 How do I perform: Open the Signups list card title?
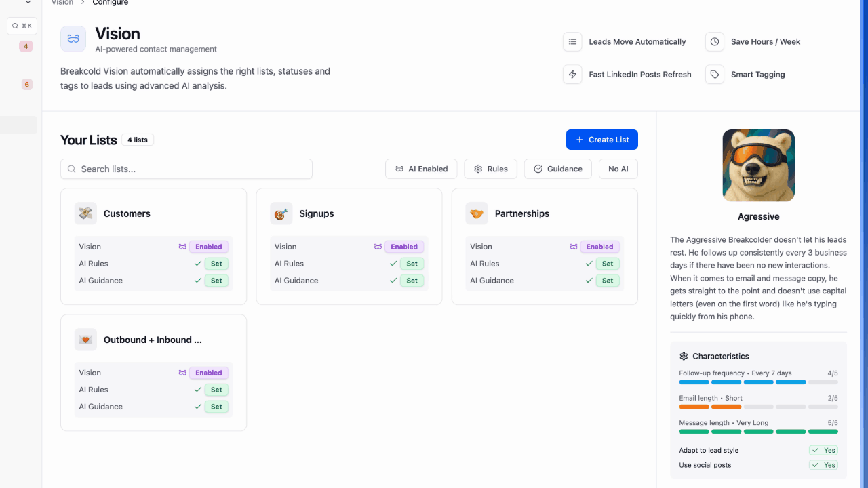pos(317,213)
